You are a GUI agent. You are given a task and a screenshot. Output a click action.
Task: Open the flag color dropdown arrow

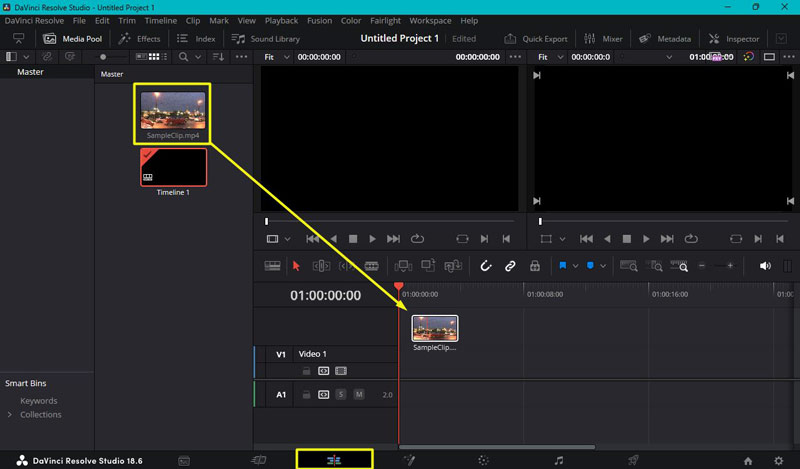pos(575,266)
